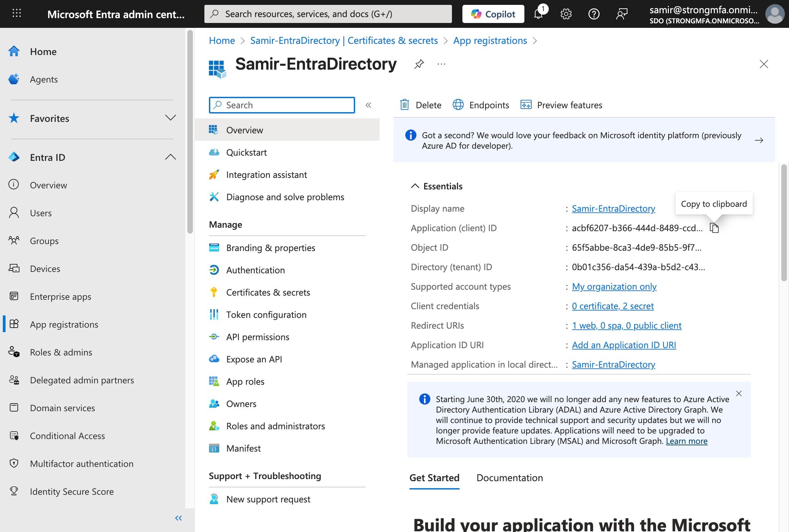
Task: Click the Certificates & secrets breadcrumb
Action: coord(344,41)
